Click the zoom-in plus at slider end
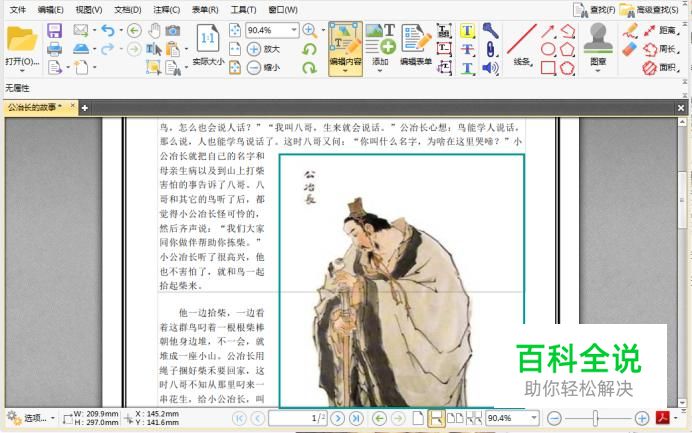This screenshot has width=692, height=433. coord(642,418)
